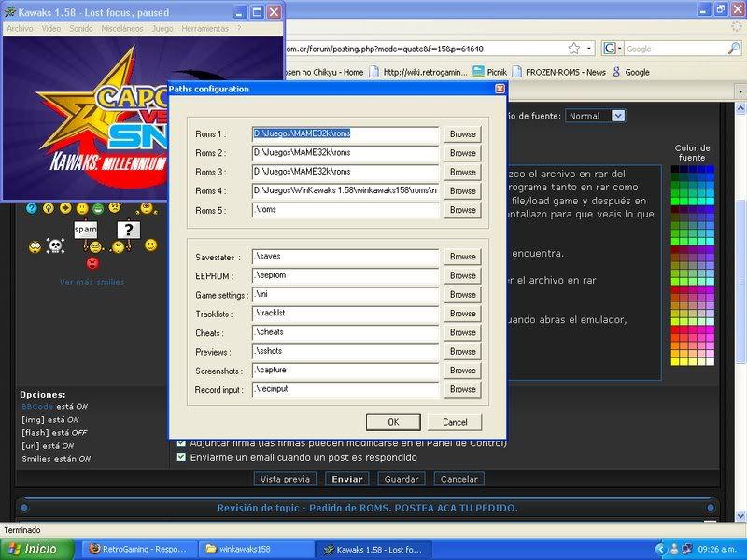Open the Picnik bookmark icon

(479, 72)
